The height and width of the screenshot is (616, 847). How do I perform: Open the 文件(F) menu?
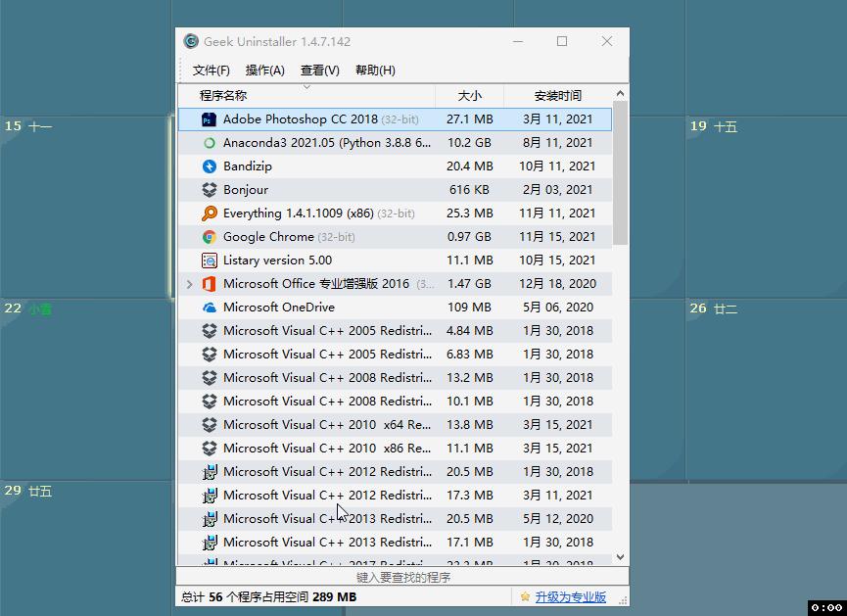[211, 70]
